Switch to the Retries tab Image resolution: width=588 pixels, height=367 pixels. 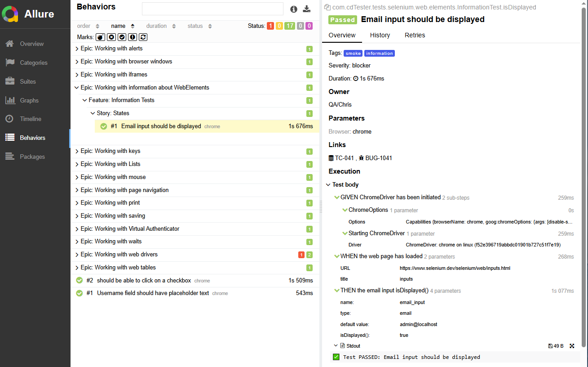point(415,35)
